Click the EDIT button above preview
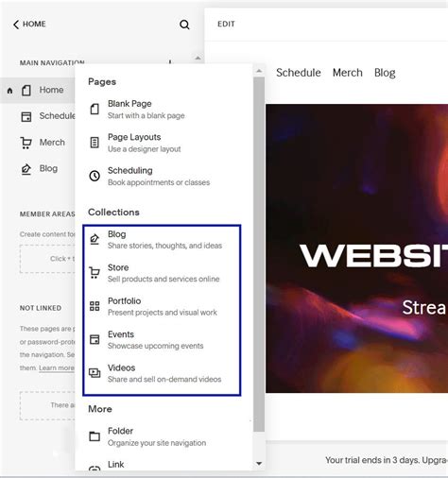The height and width of the screenshot is (478, 448). pos(226,25)
